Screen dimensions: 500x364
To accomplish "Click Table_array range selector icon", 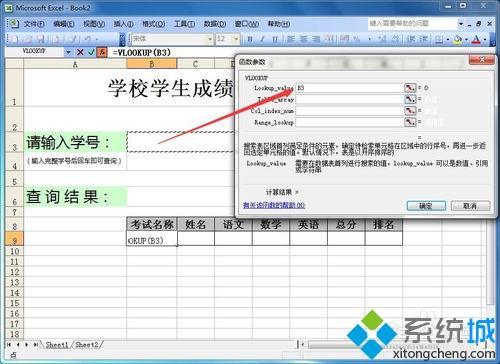I will (x=410, y=99).
